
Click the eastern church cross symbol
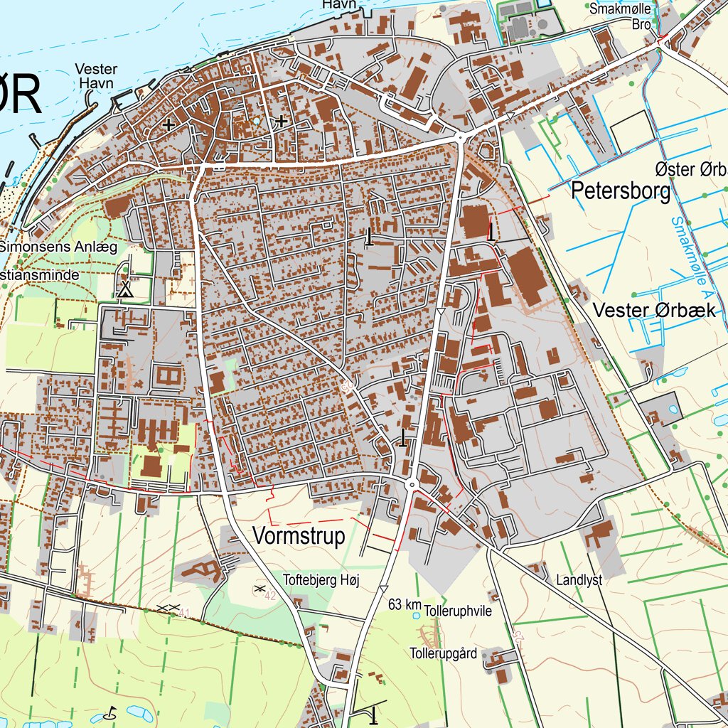click(x=281, y=121)
